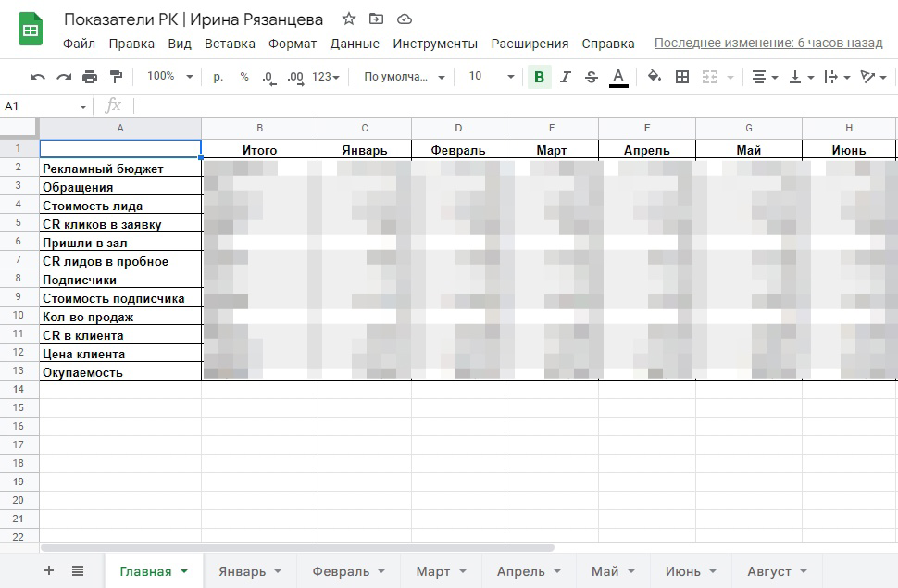Open the fill color picker
898x588 pixels.
tap(654, 76)
